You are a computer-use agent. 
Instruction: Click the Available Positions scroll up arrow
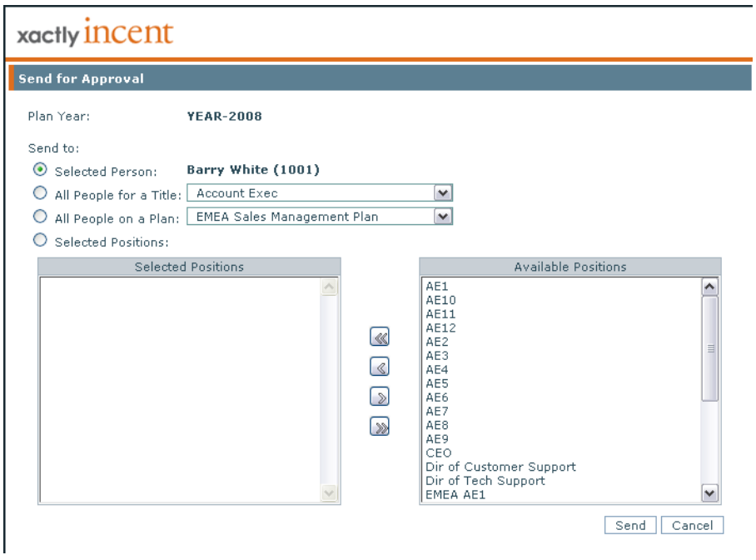709,287
